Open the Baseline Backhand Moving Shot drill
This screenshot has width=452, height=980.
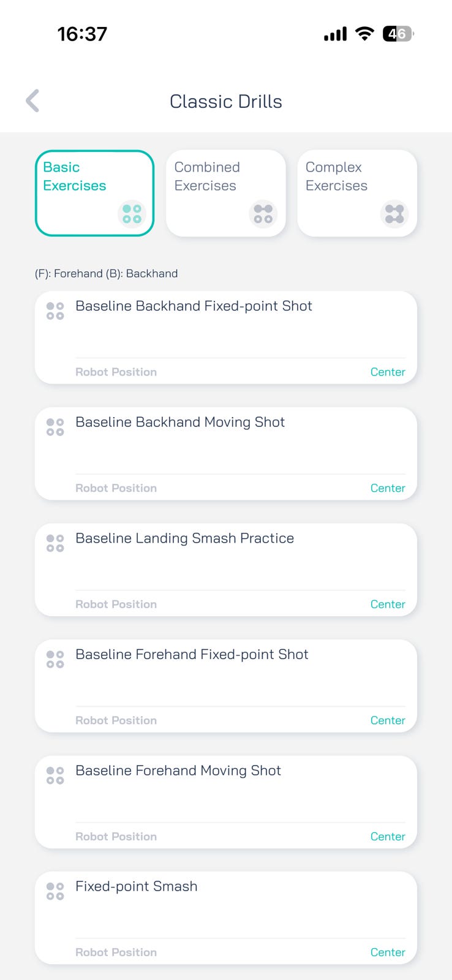click(x=226, y=454)
